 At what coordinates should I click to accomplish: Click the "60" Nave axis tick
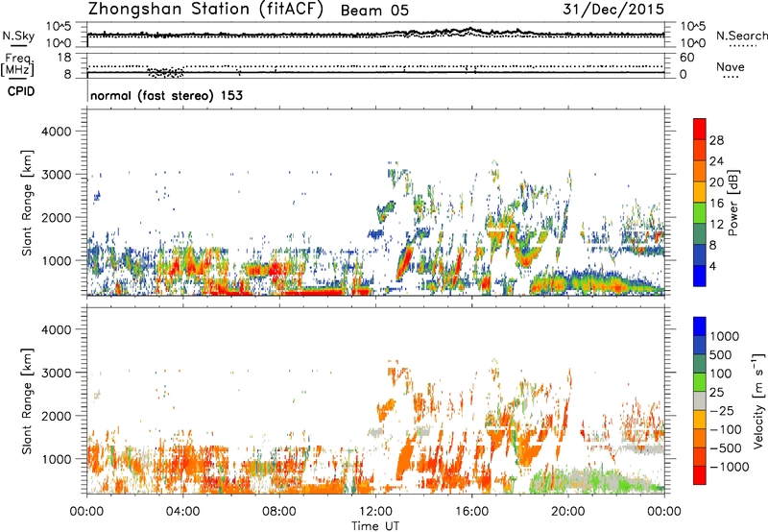pos(686,58)
